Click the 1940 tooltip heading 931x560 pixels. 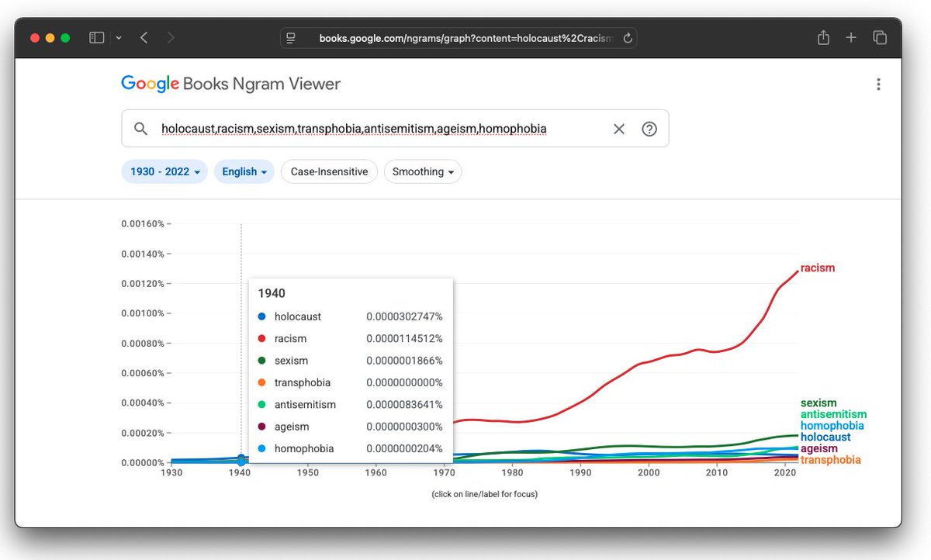point(272,293)
